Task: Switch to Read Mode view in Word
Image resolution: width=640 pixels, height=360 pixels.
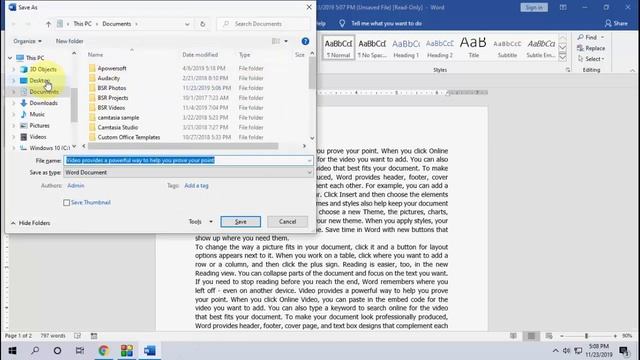Action: click(x=513, y=336)
